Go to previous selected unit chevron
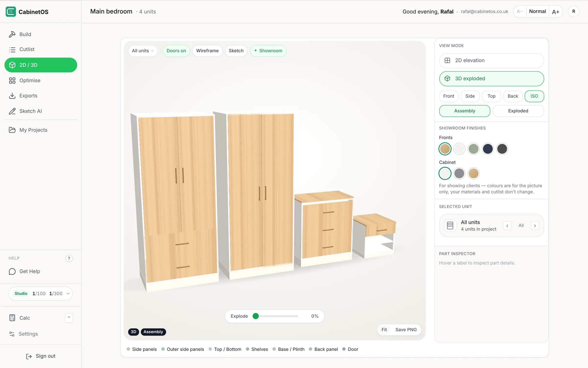588x368 pixels. point(507,225)
